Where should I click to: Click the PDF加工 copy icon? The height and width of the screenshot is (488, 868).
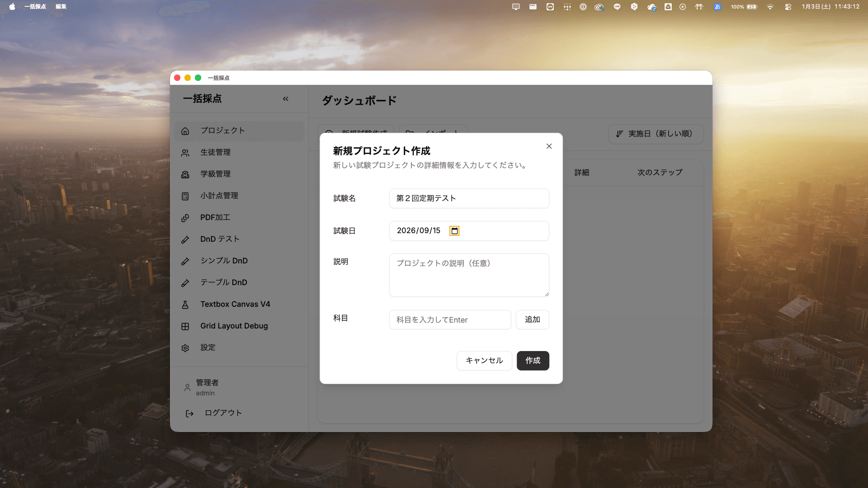pyautogui.click(x=185, y=218)
